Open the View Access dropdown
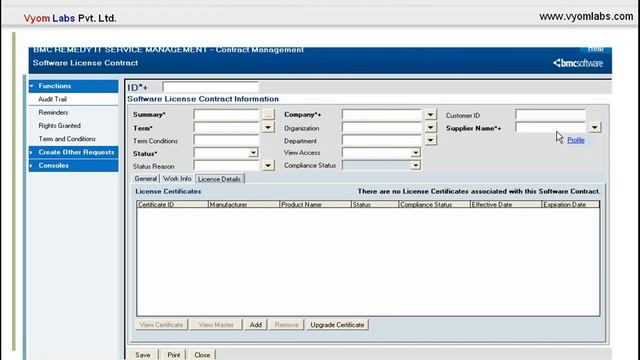 click(416, 153)
